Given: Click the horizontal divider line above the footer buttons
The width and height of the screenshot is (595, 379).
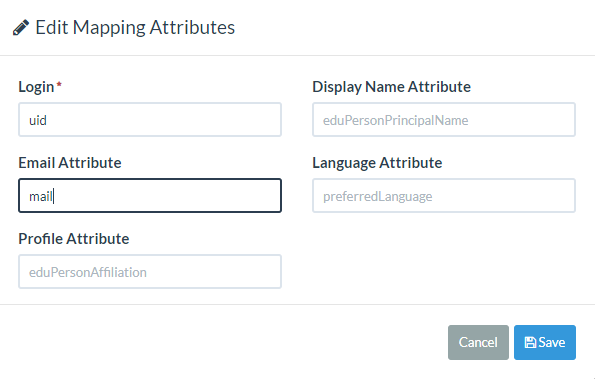Looking at the screenshot, I should tap(298, 304).
